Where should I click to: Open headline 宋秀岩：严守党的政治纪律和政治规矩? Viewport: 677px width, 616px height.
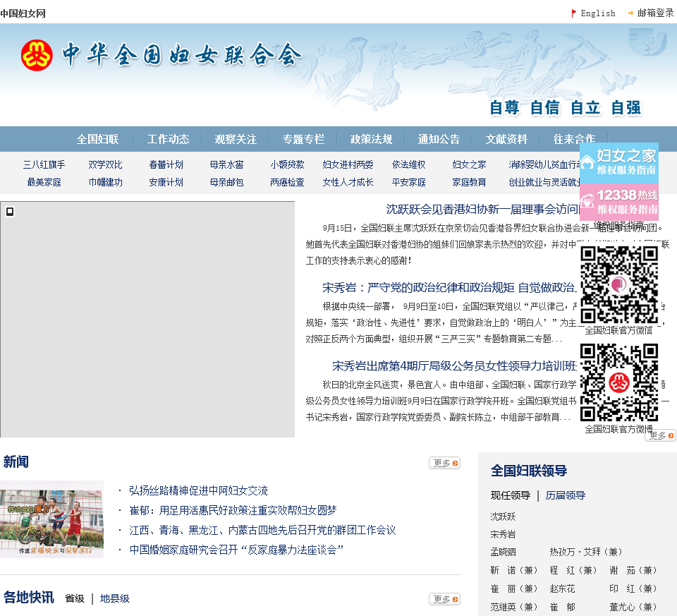[449, 288]
